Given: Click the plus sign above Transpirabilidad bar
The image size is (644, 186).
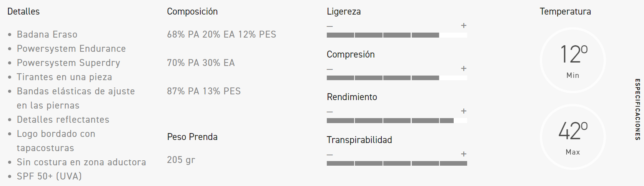Looking at the screenshot, I should (x=464, y=154).
